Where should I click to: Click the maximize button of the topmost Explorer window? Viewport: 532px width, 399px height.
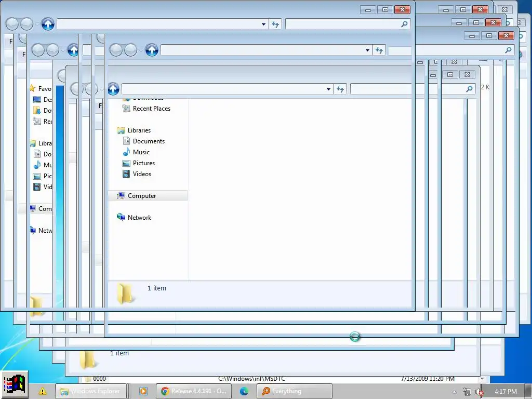[385, 9]
